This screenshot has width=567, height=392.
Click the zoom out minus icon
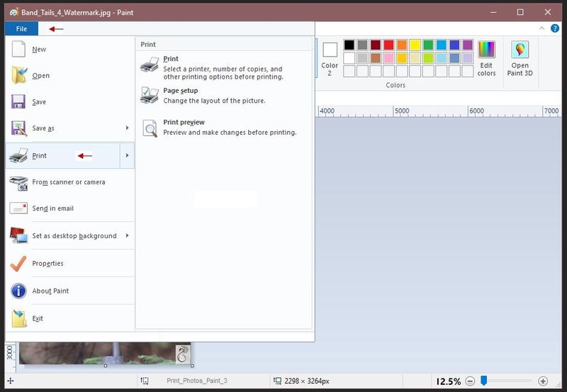(470, 381)
